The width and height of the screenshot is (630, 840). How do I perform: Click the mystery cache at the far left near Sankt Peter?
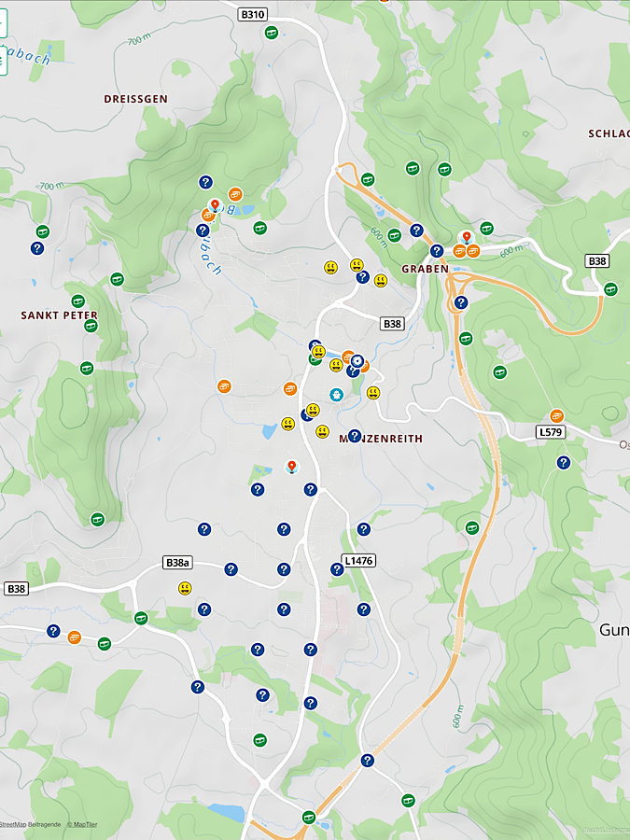37,248
